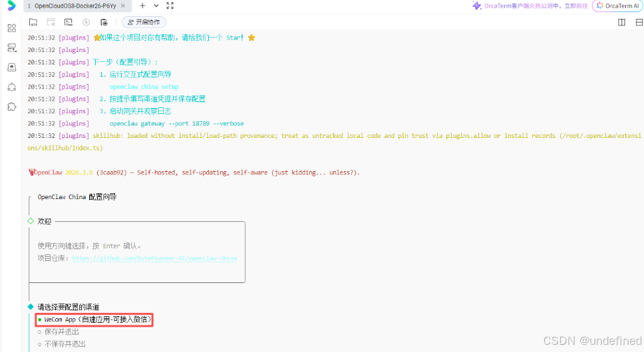Click '1. 运行交互式配置向导' log line

(135, 74)
